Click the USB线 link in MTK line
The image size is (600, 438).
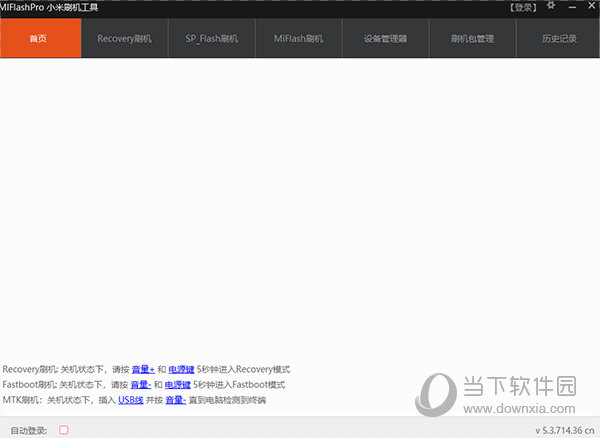pyautogui.click(x=131, y=400)
